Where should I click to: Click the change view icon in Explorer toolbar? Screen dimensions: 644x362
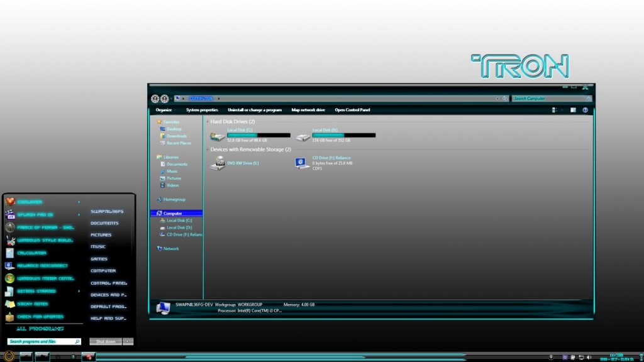[x=553, y=110]
